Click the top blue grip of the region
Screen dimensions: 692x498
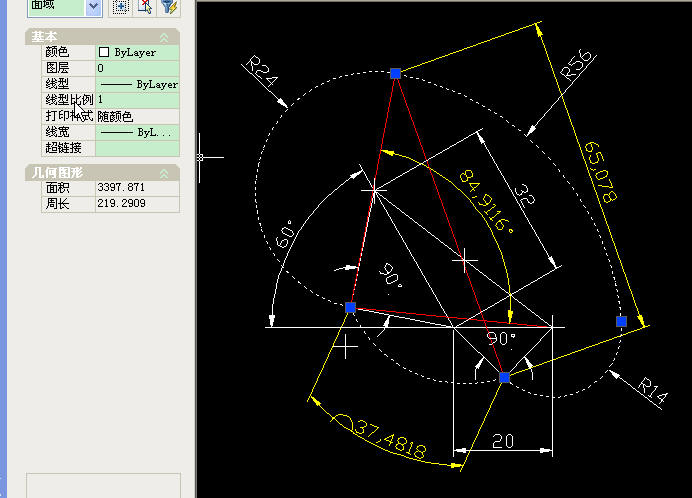coord(395,73)
